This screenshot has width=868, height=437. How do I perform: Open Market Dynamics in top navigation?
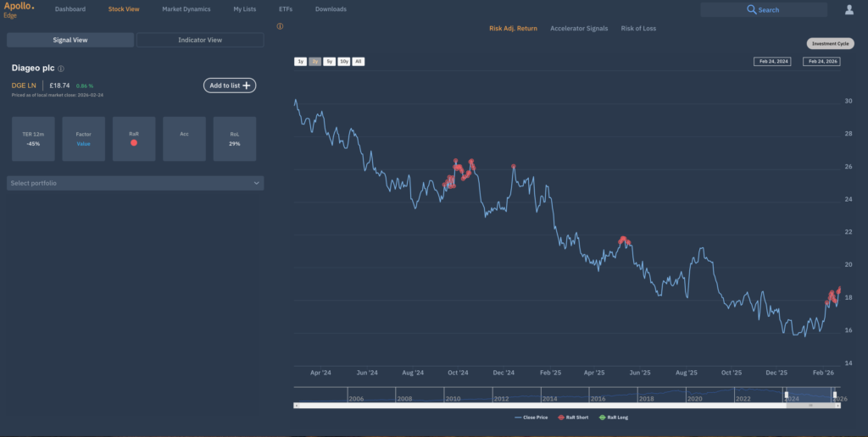pos(185,9)
